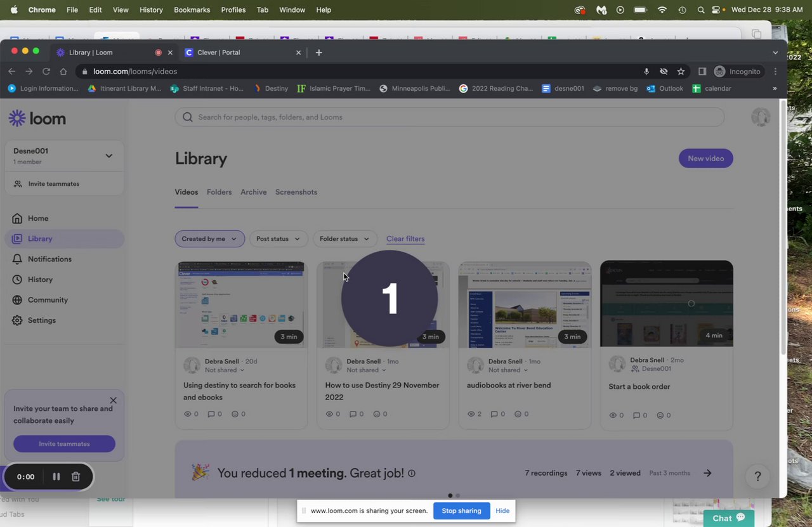Go back in Chrome
This screenshot has width=812, height=527.
point(11,72)
